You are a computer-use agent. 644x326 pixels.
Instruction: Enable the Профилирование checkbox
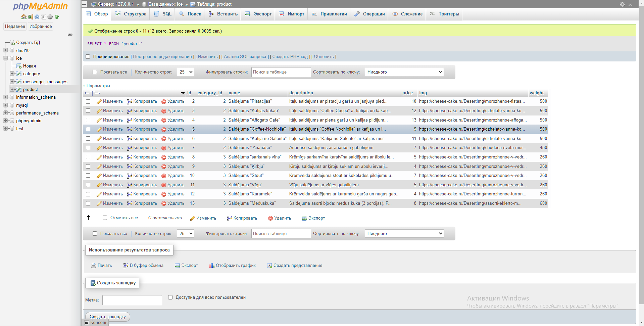coord(88,57)
